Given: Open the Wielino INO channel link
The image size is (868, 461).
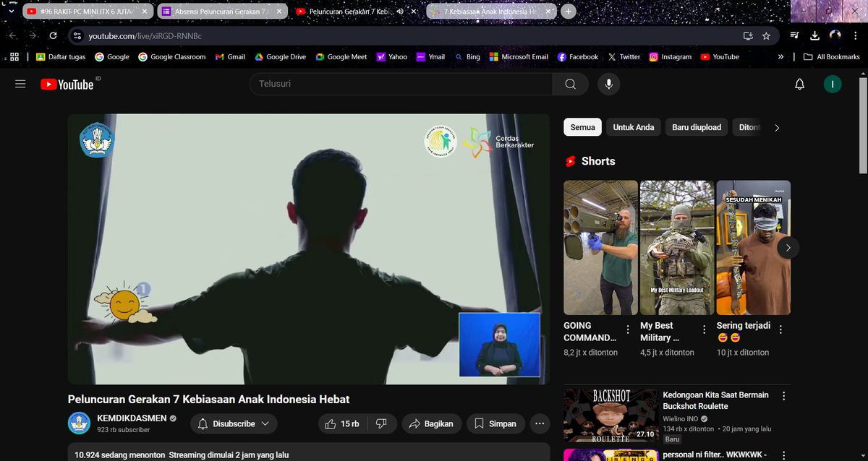Looking at the screenshot, I should pos(680,418).
